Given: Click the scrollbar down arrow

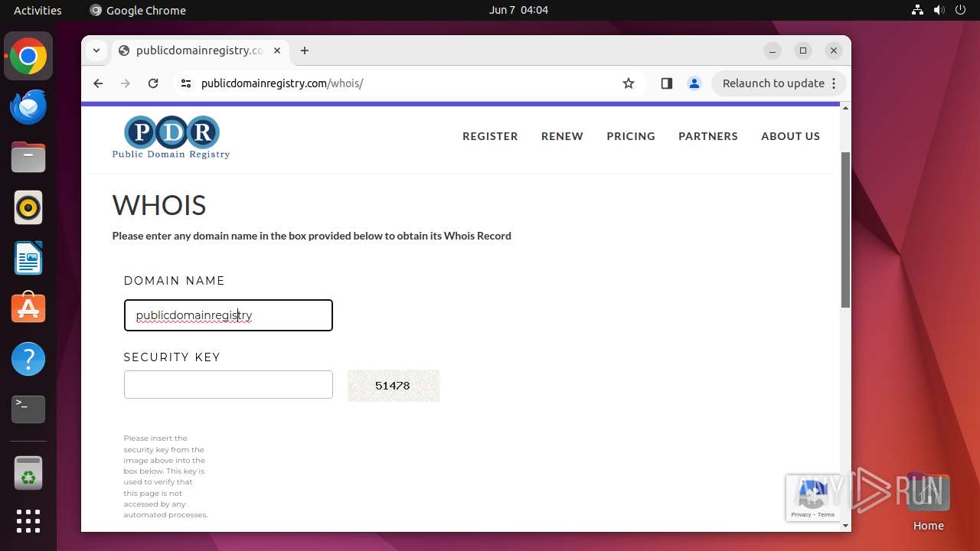Looking at the screenshot, I should point(845,526).
